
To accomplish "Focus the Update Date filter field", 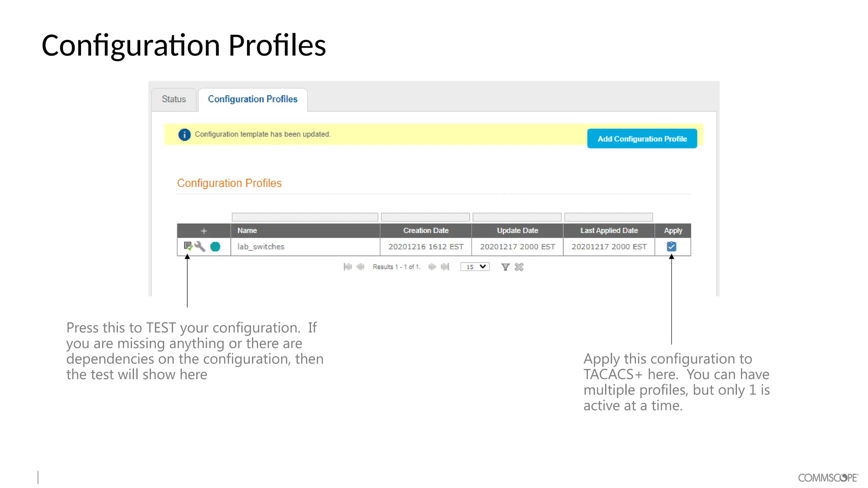I will tap(517, 217).
